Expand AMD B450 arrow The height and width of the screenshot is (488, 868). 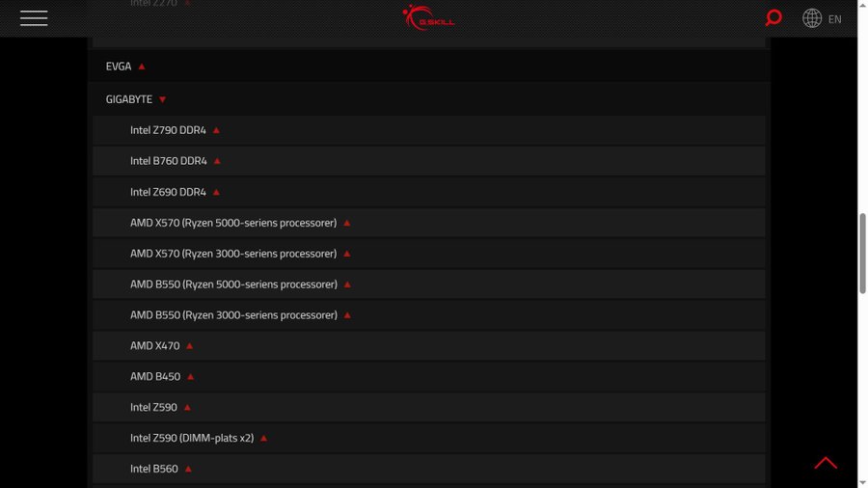(x=190, y=377)
